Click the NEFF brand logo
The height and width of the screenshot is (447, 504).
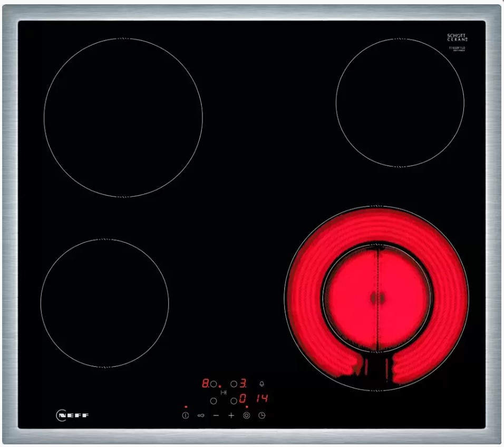(72, 415)
